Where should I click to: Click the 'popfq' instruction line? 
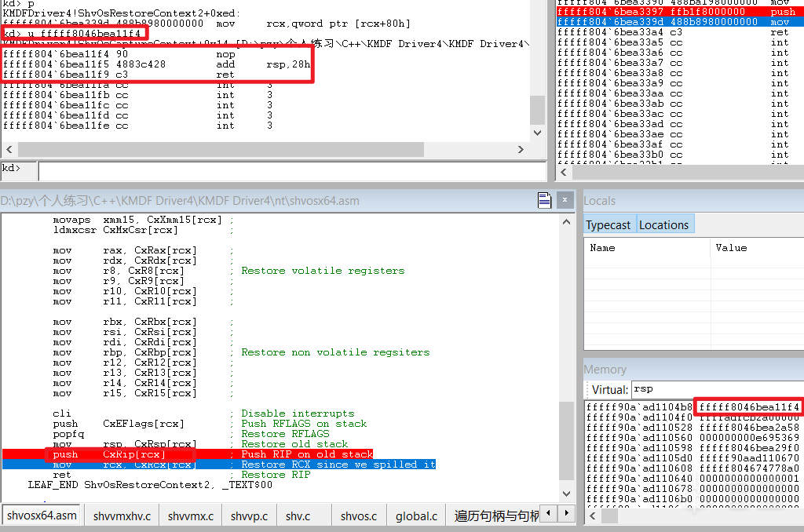tap(191, 434)
